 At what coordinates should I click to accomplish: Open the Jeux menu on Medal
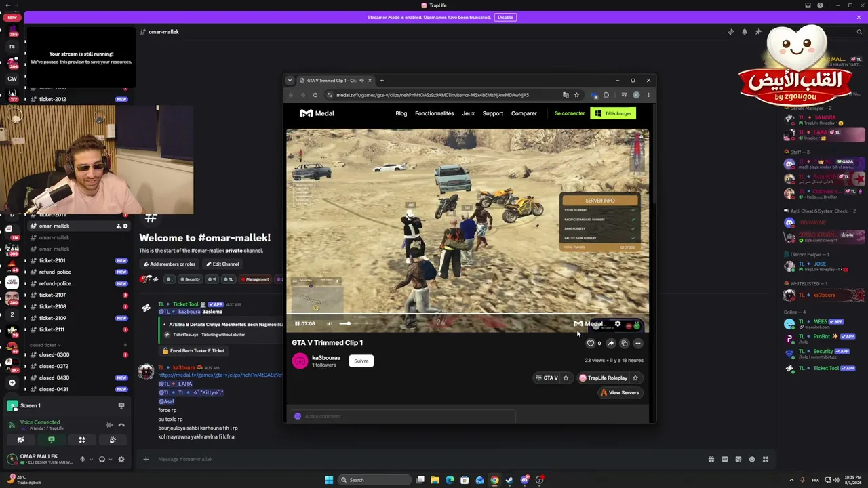pos(469,113)
